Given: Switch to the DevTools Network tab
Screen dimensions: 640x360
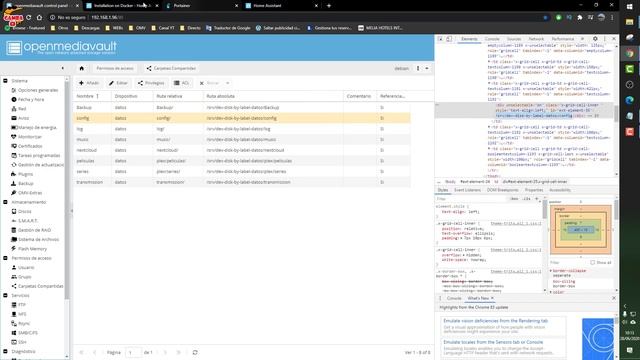Looking at the screenshot, I should coord(536,39).
